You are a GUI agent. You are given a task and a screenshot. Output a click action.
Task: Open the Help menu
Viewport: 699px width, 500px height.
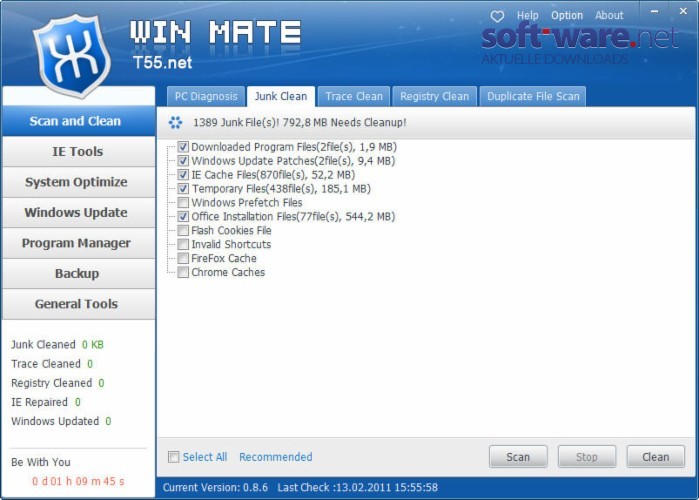click(528, 16)
